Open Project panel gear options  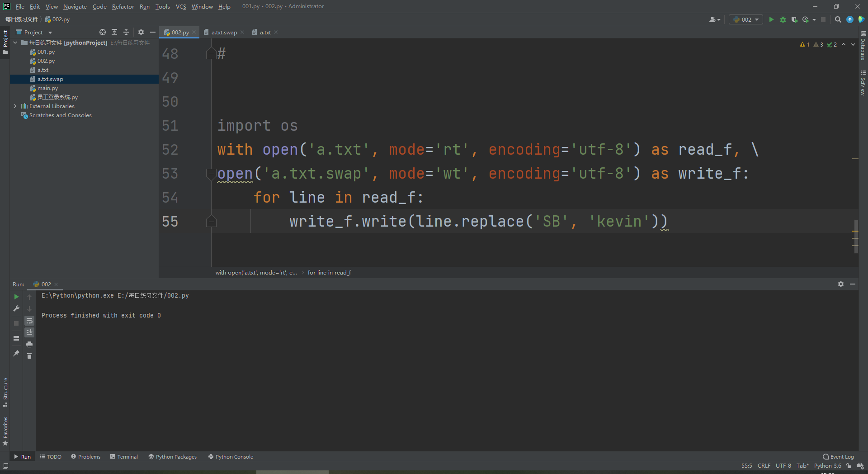click(141, 32)
